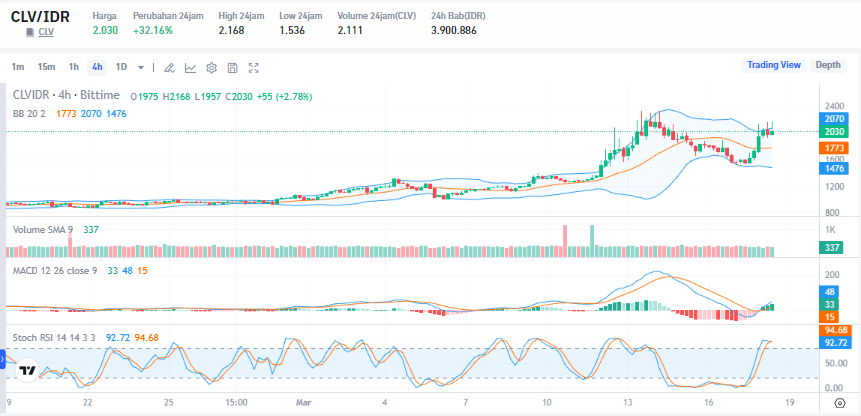This screenshot has height=416, width=861.
Task: Switch to the Trading View tab
Action: coord(774,65)
